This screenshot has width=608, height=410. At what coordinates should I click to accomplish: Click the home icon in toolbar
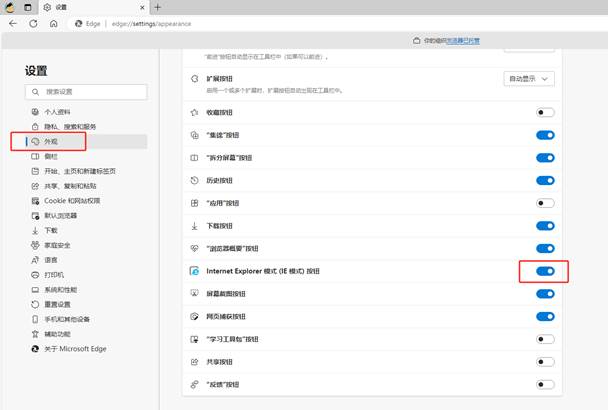[x=54, y=23]
